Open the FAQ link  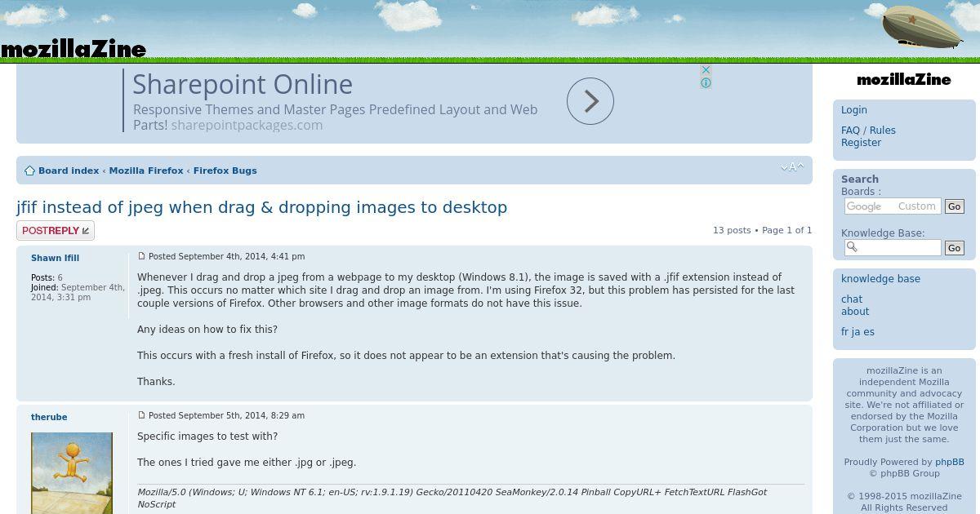pyautogui.click(x=850, y=131)
